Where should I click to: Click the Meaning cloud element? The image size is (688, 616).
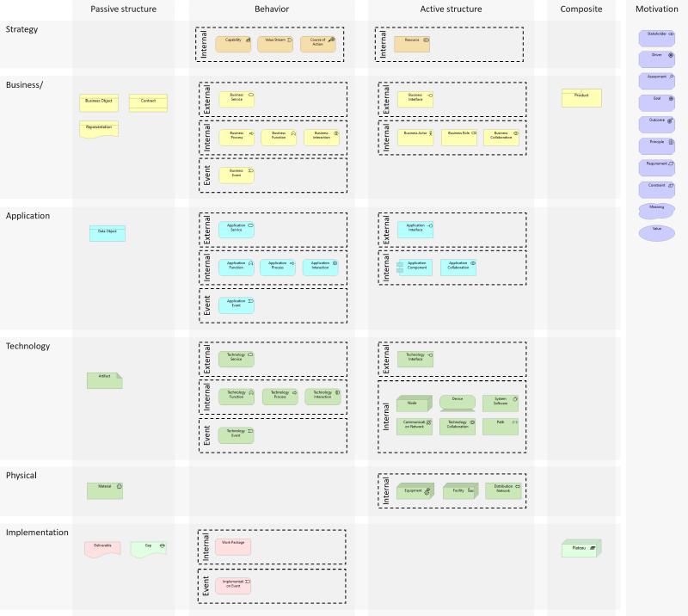[657, 211]
